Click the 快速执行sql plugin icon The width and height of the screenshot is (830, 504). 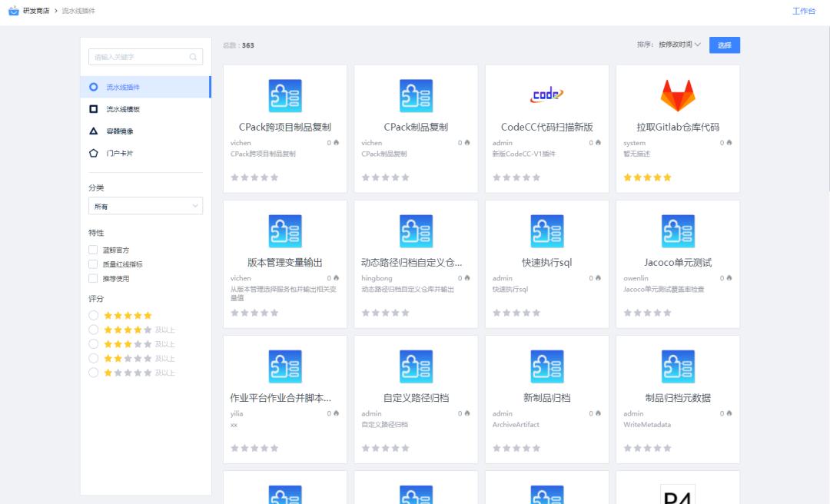[x=546, y=230]
